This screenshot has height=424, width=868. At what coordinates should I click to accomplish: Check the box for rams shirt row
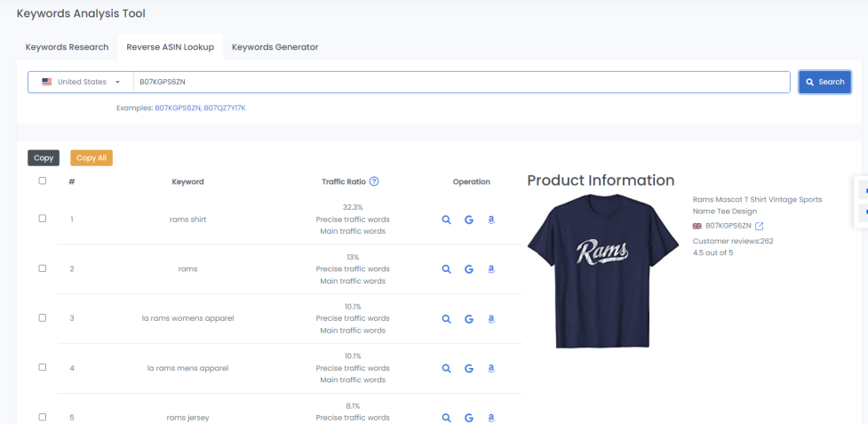(x=43, y=219)
